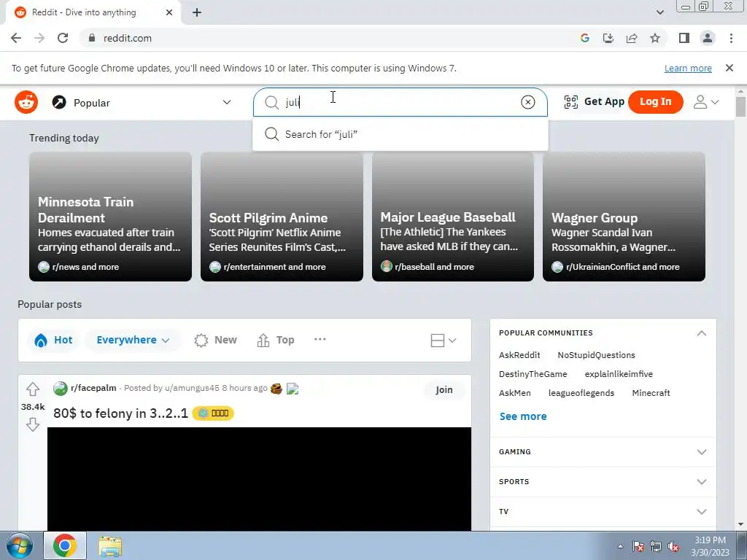The height and width of the screenshot is (560, 747).
Task: Open the user account menu dropdown
Action: tap(706, 102)
